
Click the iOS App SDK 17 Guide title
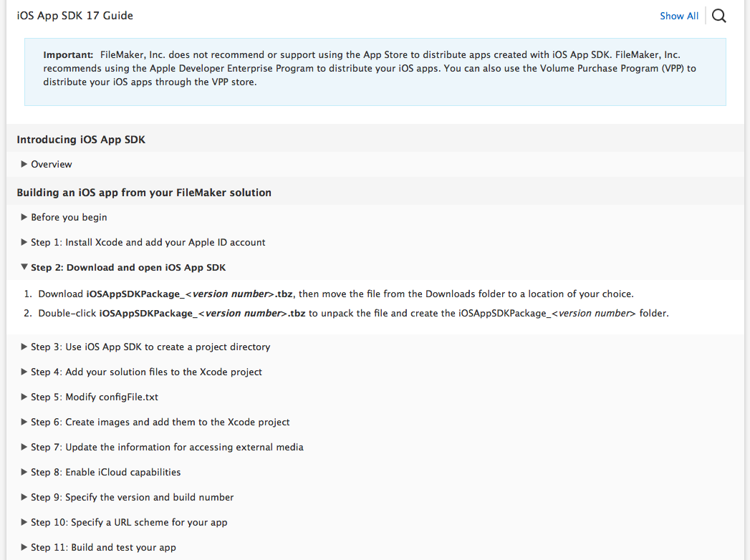(x=75, y=15)
